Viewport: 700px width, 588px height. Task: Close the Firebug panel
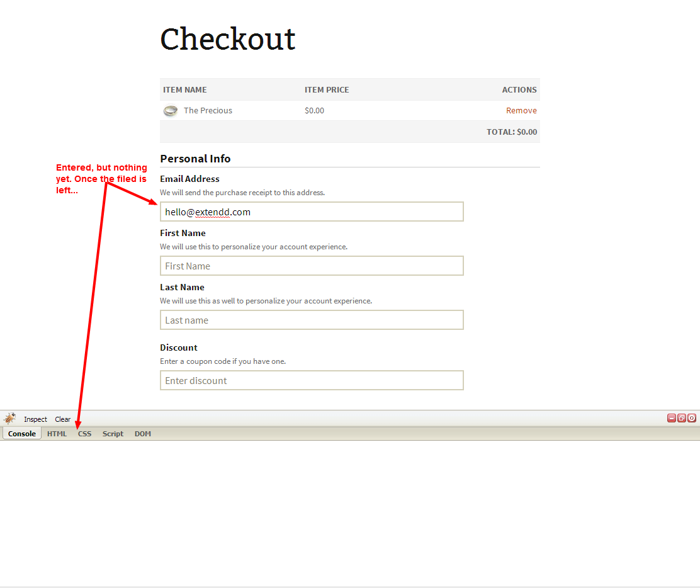[692, 419]
